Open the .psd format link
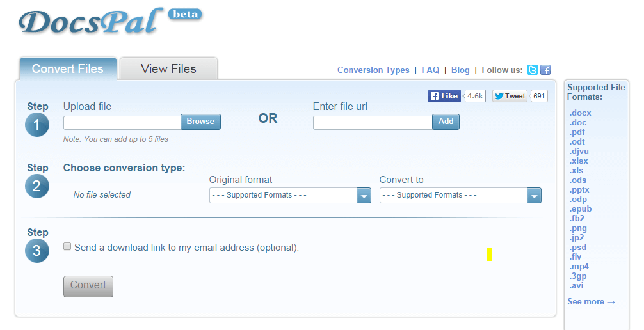Image resolution: width=644 pixels, height=330 pixels. [578, 247]
